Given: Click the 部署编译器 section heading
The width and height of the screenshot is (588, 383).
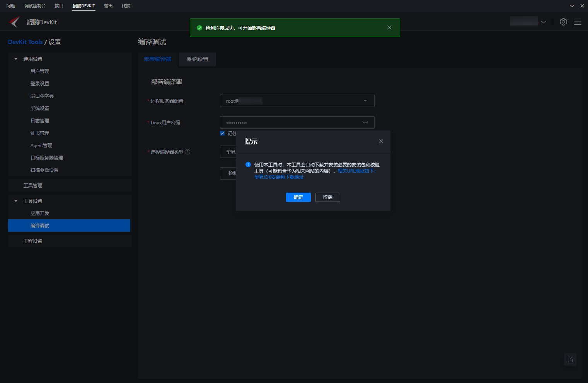Looking at the screenshot, I should point(167,82).
